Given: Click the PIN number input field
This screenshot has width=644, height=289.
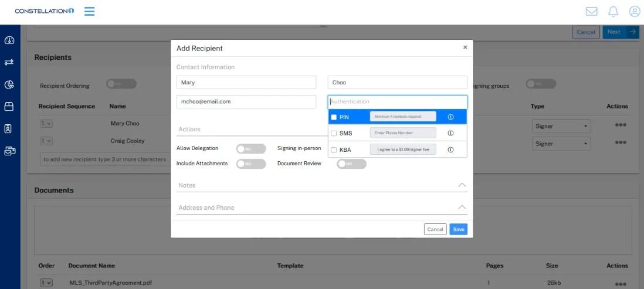Looking at the screenshot, I should [403, 117].
